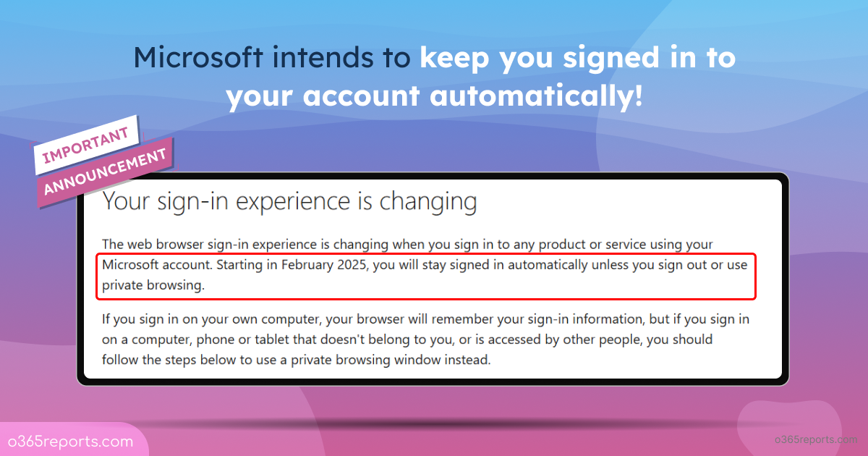Click the o365reports.com label at bottom left
This screenshot has width=868, height=456.
click(70, 442)
